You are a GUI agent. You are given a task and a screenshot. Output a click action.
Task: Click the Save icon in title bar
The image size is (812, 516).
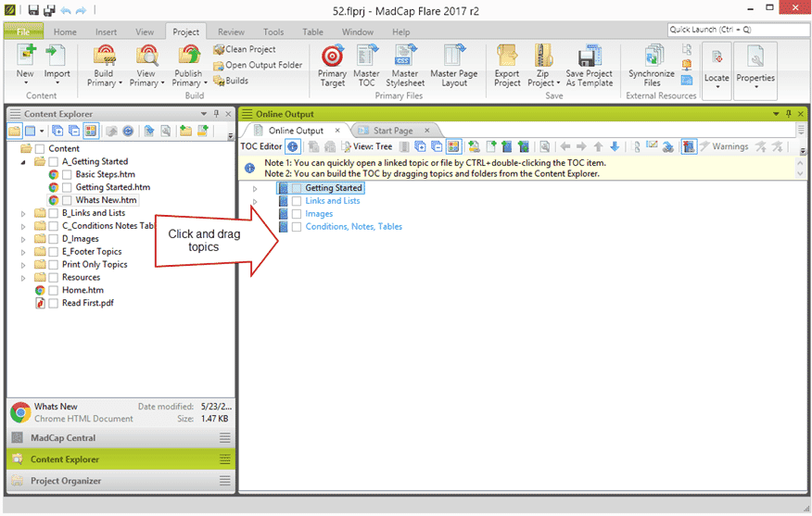tap(33, 10)
